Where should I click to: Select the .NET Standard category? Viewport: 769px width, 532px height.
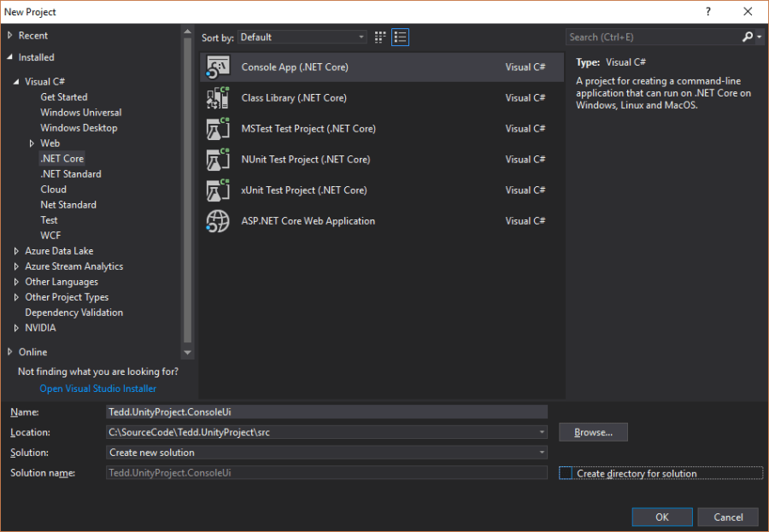(x=71, y=174)
